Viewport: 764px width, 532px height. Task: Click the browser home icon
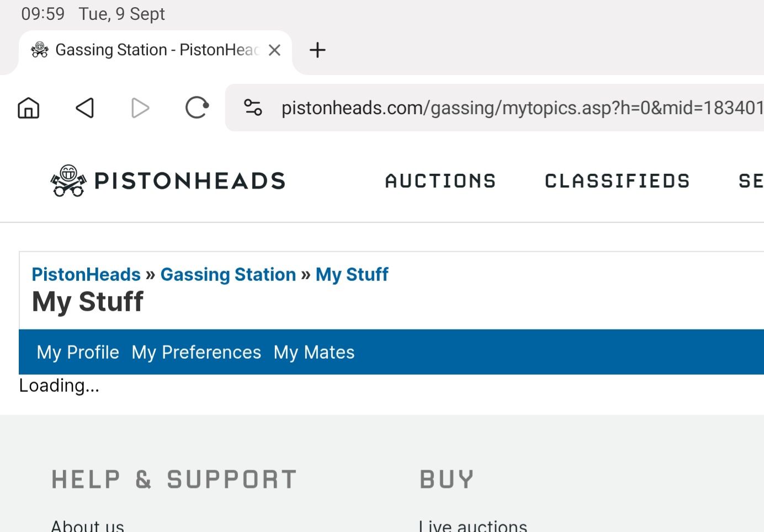click(x=29, y=108)
